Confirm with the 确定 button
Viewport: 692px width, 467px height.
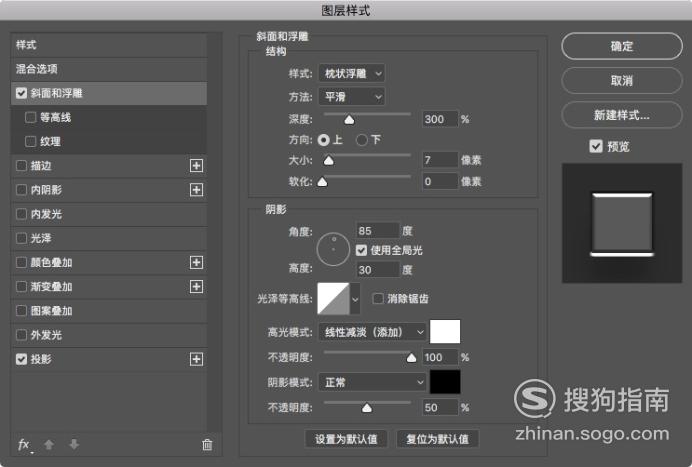pyautogui.click(x=622, y=46)
